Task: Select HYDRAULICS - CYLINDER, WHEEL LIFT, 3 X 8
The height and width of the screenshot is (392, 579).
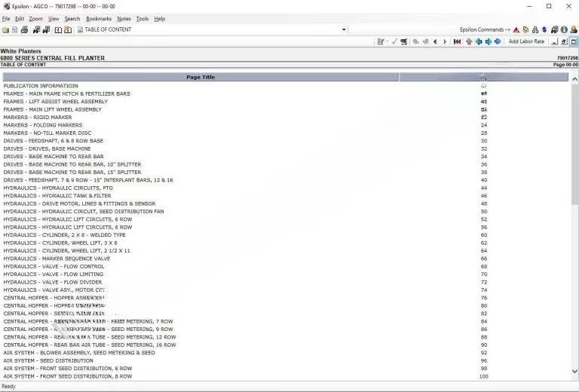Action: point(285,243)
